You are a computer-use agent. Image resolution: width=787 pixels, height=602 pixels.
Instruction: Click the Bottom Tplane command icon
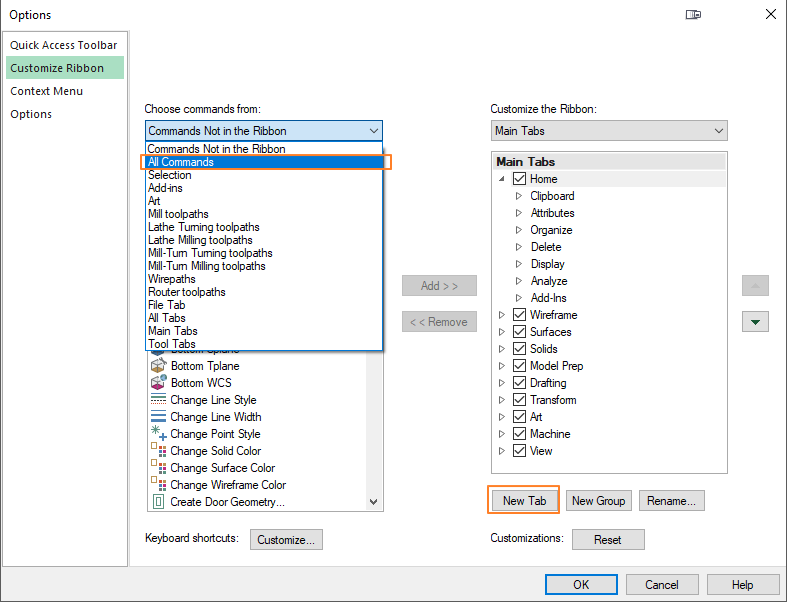158,366
